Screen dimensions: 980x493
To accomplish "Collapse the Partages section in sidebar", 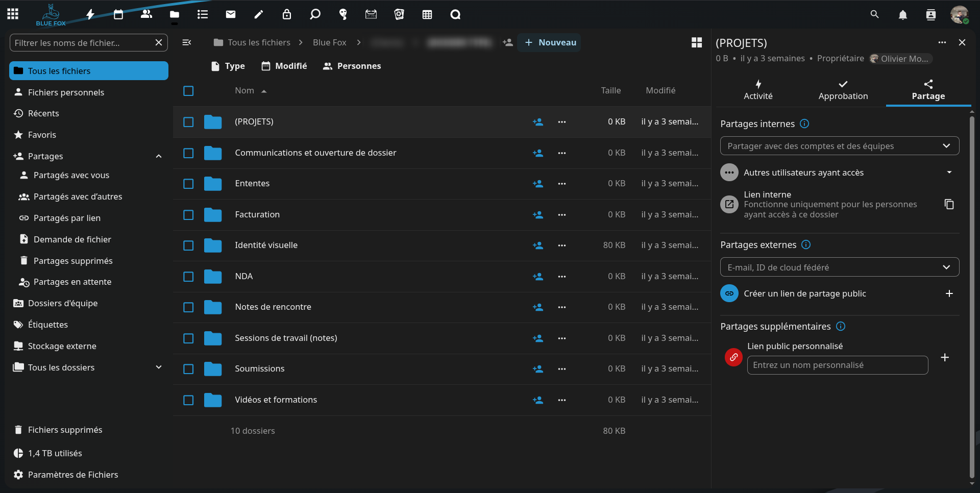I will pyautogui.click(x=159, y=156).
